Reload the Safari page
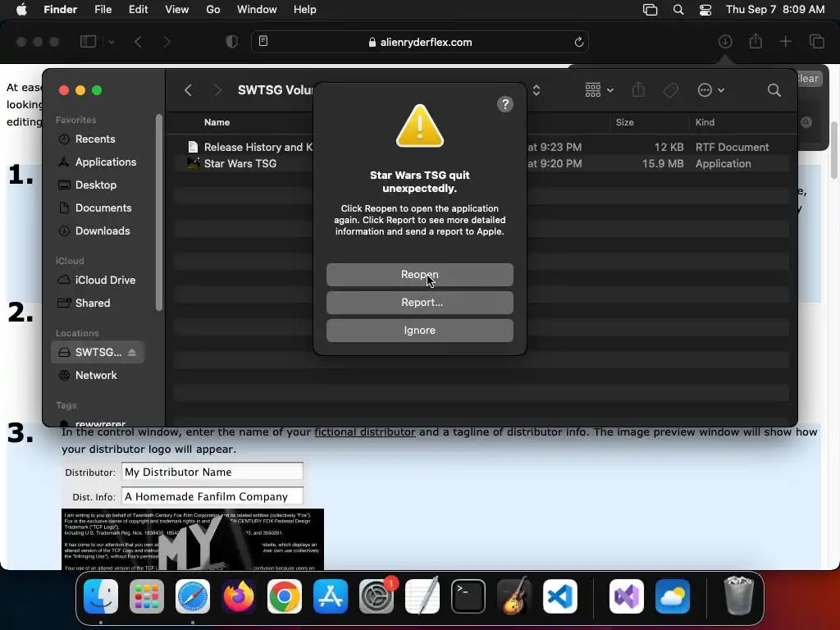840x630 pixels. click(x=578, y=42)
